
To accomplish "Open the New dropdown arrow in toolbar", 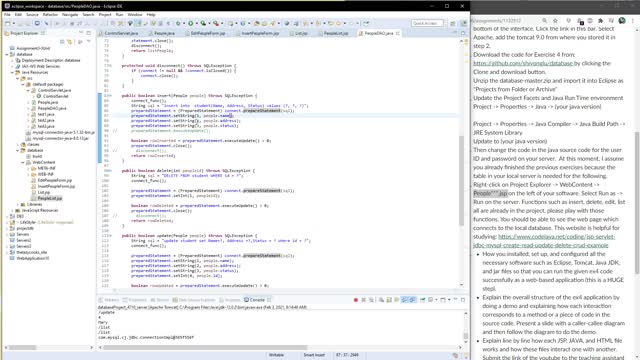I will [x=13, y=24].
